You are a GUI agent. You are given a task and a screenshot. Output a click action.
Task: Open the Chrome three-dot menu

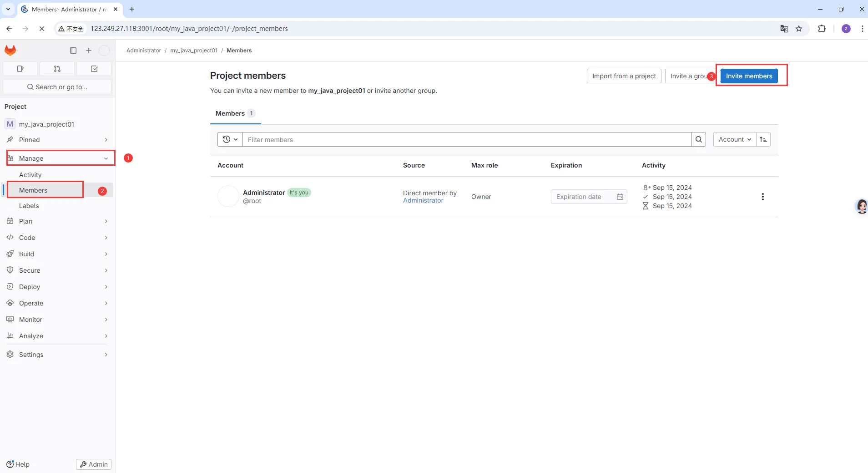click(x=862, y=29)
